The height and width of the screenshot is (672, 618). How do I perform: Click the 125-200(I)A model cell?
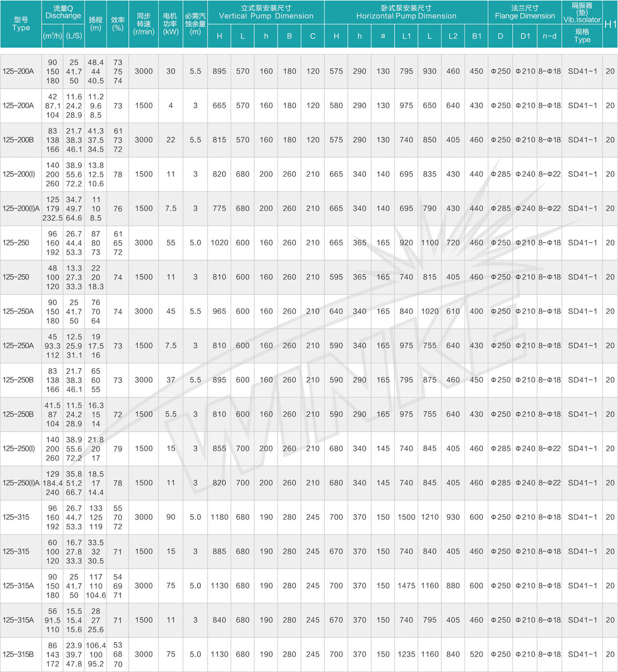click(21, 209)
